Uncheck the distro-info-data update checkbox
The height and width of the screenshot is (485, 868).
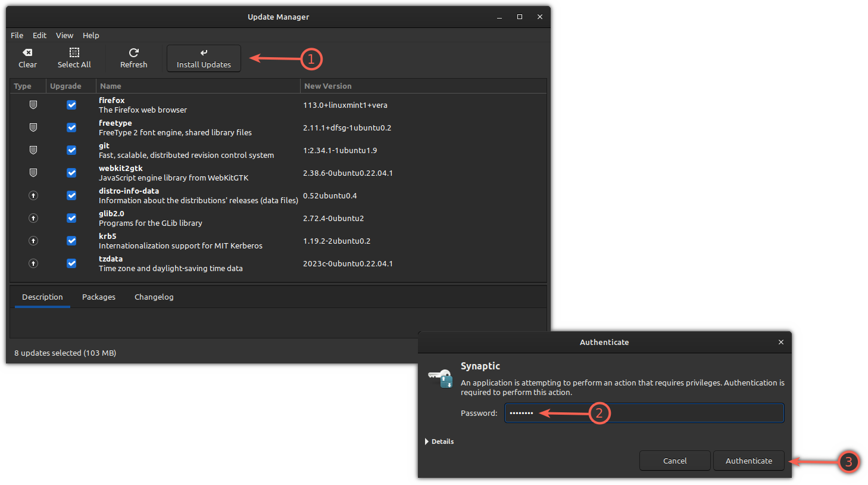71,195
